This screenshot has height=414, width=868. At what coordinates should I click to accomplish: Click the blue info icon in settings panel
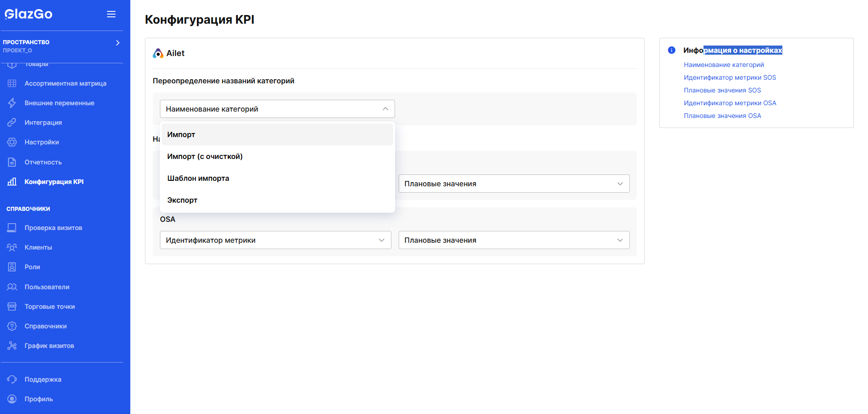[672, 50]
